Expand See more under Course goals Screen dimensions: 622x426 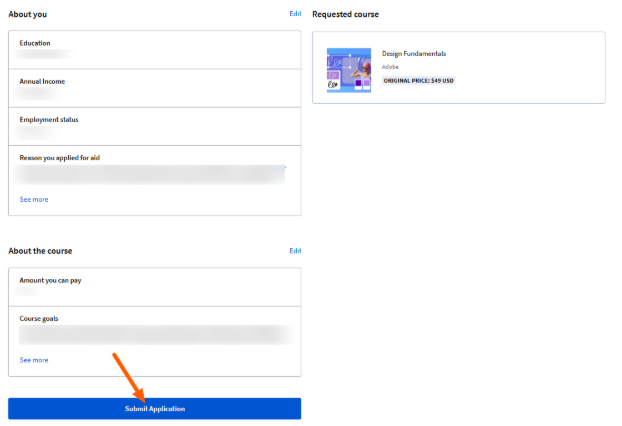tap(34, 360)
